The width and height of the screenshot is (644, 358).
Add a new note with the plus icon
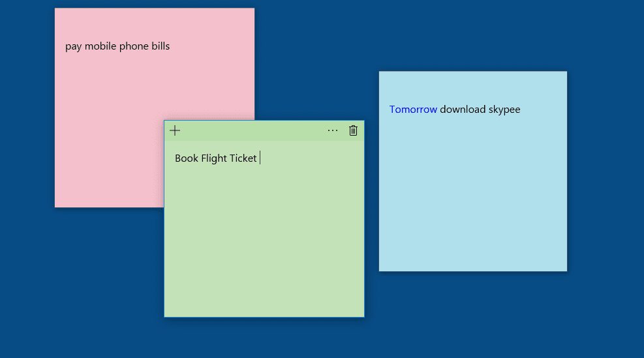click(175, 130)
